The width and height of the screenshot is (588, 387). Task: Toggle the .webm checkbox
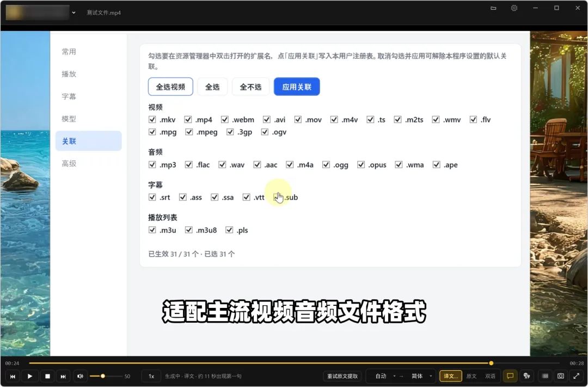click(x=225, y=119)
